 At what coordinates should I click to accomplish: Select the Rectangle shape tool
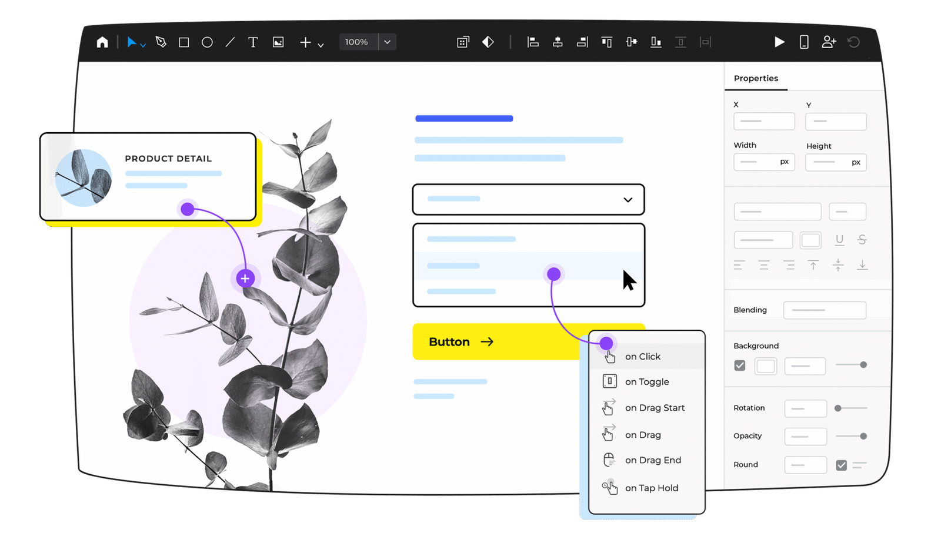pos(183,42)
